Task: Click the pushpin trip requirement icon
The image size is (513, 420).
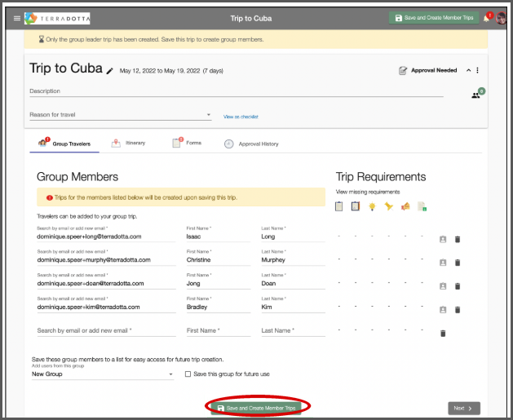Action: 388,206
